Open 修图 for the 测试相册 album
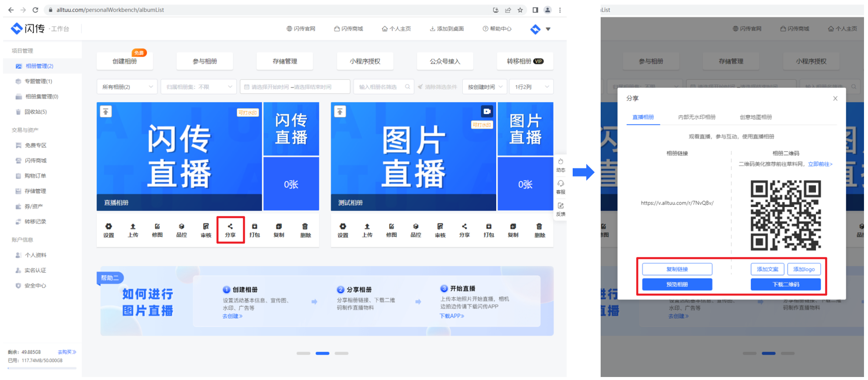The height and width of the screenshot is (380, 868). tap(391, 230)
